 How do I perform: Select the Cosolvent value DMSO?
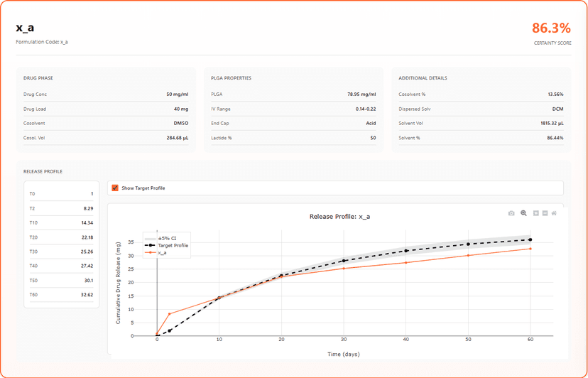182,123
